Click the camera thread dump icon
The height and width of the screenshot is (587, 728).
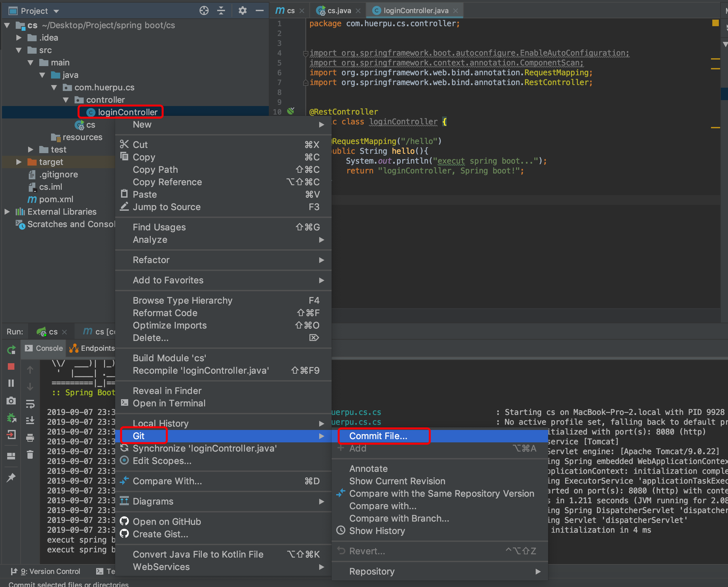click(x=11, y=401)
